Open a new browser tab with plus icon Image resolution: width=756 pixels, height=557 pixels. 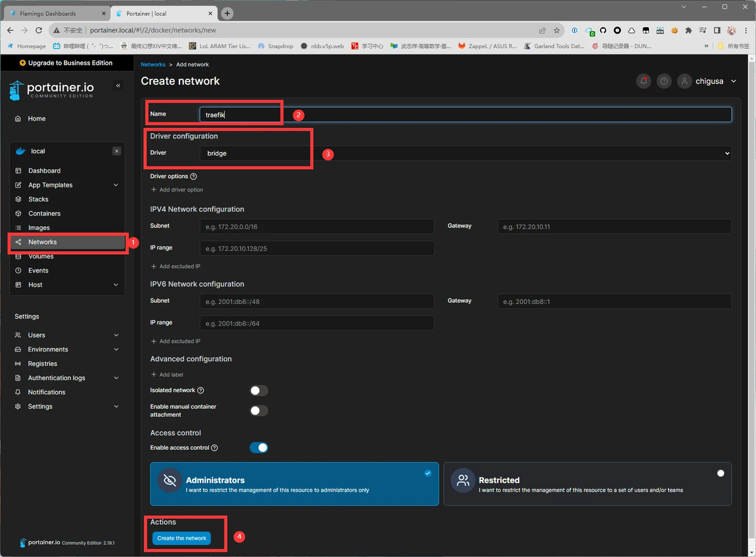pyautogui.click(x=227, y=13)
